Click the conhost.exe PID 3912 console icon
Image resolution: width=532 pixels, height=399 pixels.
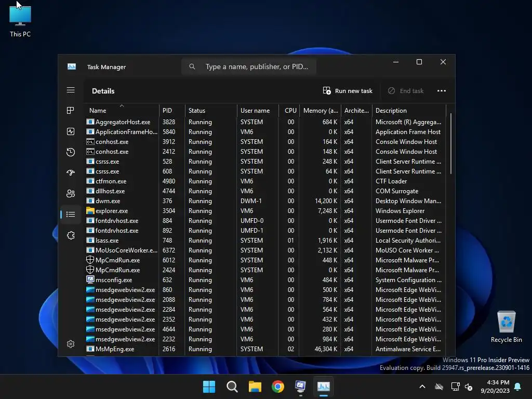[x=90, y=141]
